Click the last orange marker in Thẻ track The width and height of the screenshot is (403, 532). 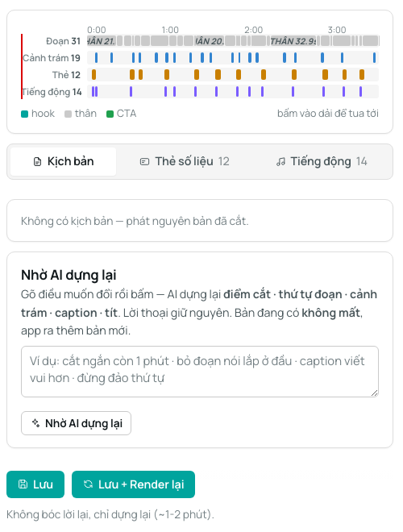tap(362, 75)
